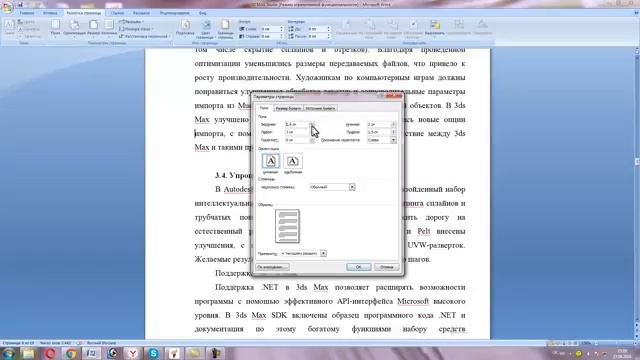Click the До spacing field in the ribbon

coord(319,29)
